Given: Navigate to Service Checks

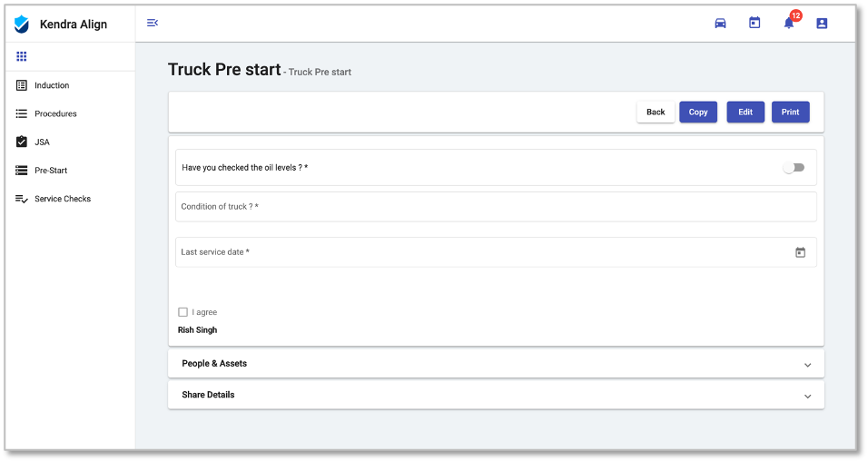Looking at the screenshot, I should coord(63,199).
